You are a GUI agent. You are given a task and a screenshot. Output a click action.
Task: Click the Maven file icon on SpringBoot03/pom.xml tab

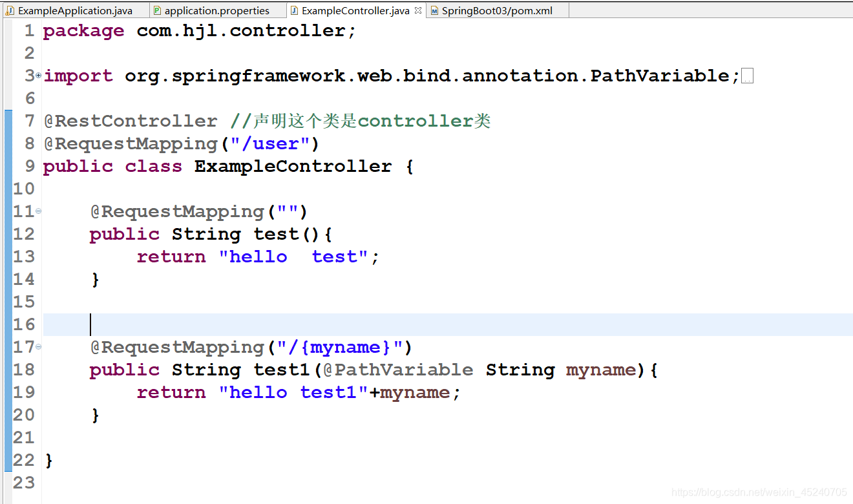point(432,10)
